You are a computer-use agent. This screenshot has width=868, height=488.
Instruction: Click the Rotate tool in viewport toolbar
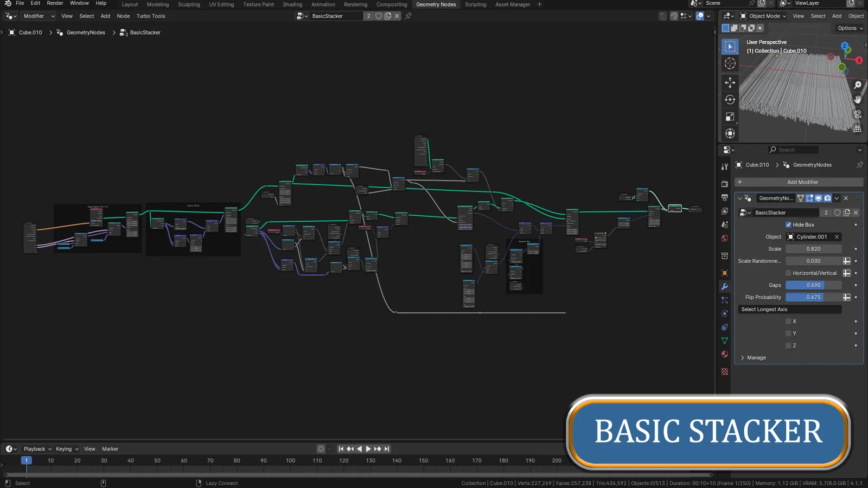coord(730,99)
